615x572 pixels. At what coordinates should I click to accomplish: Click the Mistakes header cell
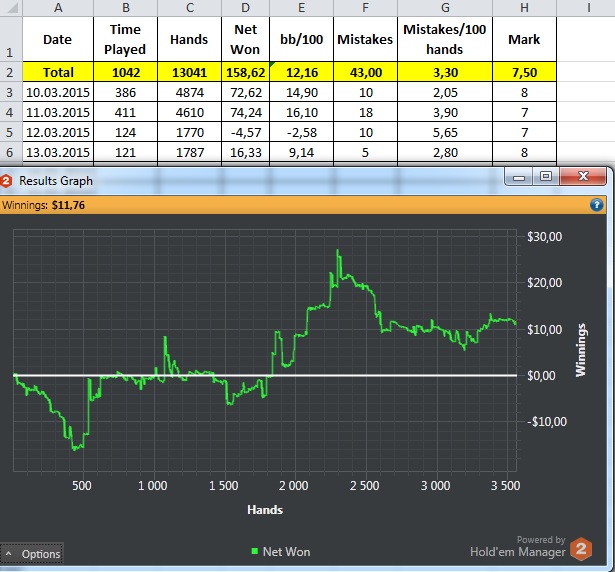(x=366, y=39)
